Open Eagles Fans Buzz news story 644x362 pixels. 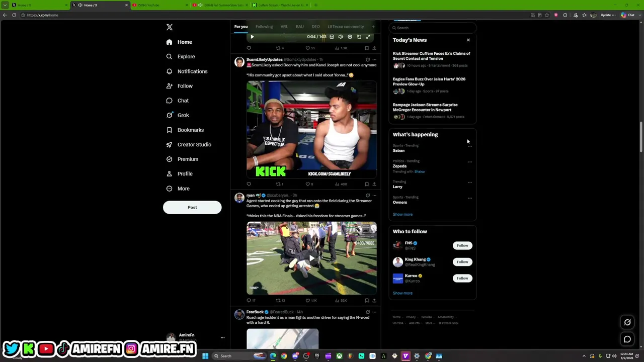tap(432, 85)
